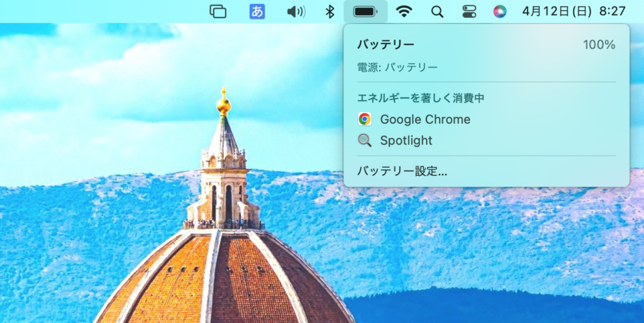
Task: Select the Spotlight text in energy list
Action: click(406, 140)
